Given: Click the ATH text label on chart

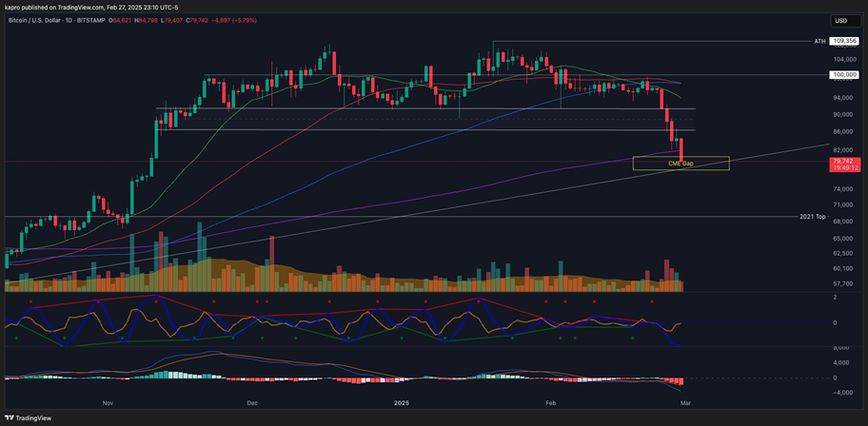Looking at the screenshot, I should pyautogui.click(x=819, y=41).
